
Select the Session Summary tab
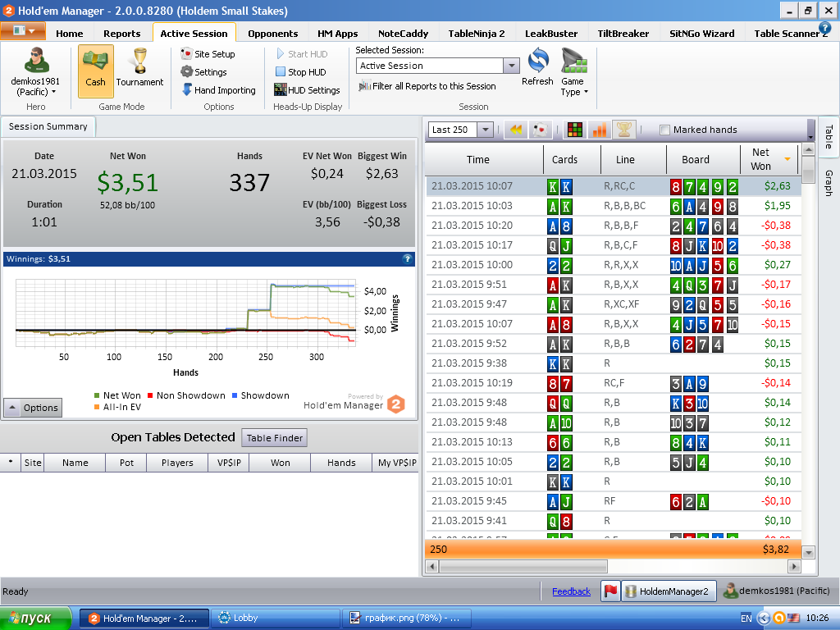(48, 126)
